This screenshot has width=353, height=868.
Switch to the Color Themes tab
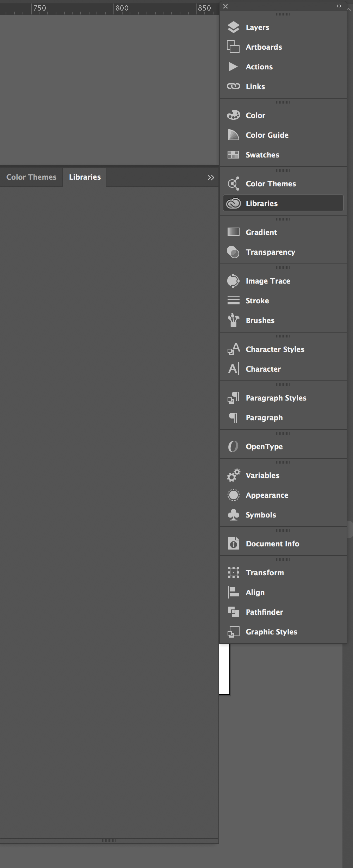click(x=31, y=177)
